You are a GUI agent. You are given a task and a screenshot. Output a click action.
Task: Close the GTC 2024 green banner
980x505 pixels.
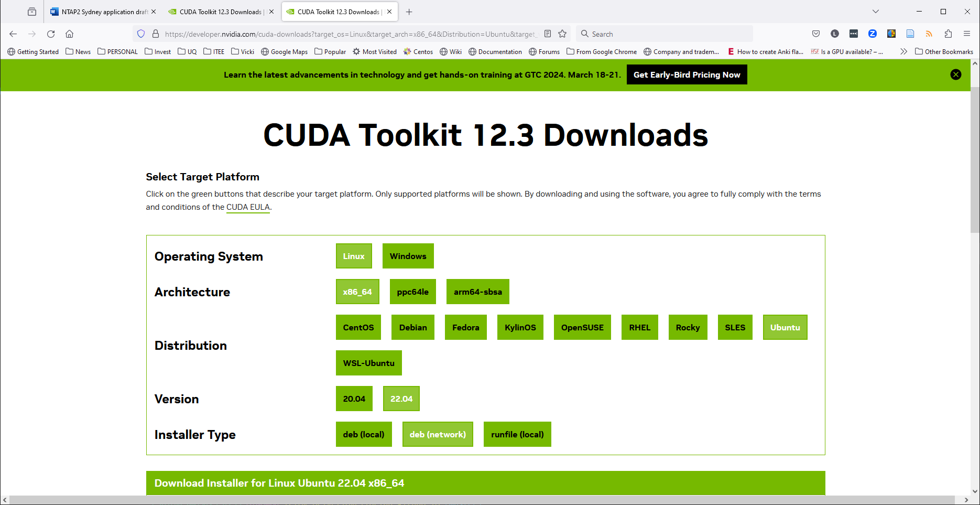[956, 74]
